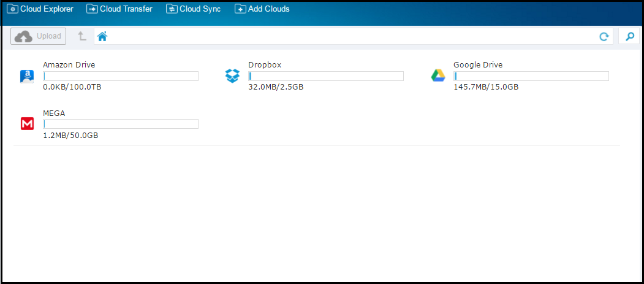Open the MEGA cloud icon
The height and width of the screenshot is (284, 644).
tap(27, 124)
